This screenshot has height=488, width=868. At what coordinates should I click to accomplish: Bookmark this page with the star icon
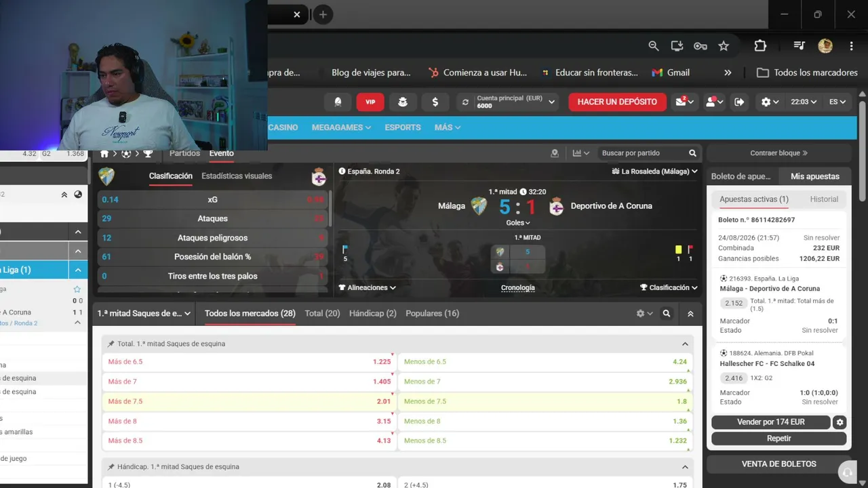tap(724, 46)
